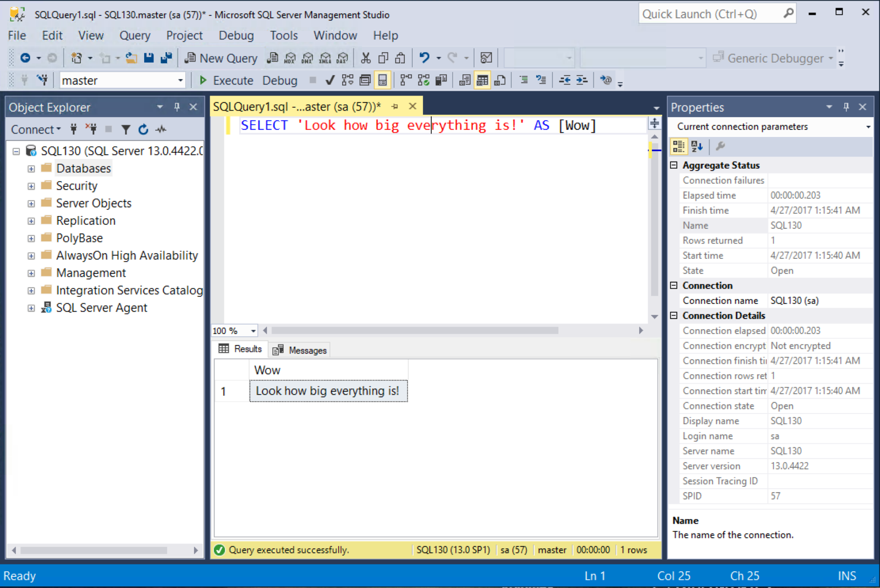Collapse the Aggregate Status section
This screenshot has height=588, width=880.
click(674, 165)
